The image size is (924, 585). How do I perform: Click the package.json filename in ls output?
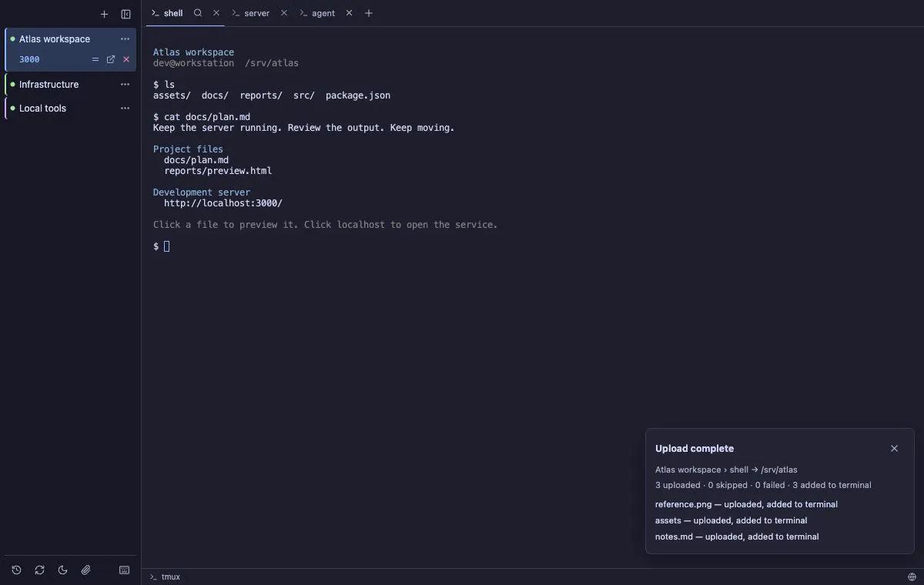[358, 95]
